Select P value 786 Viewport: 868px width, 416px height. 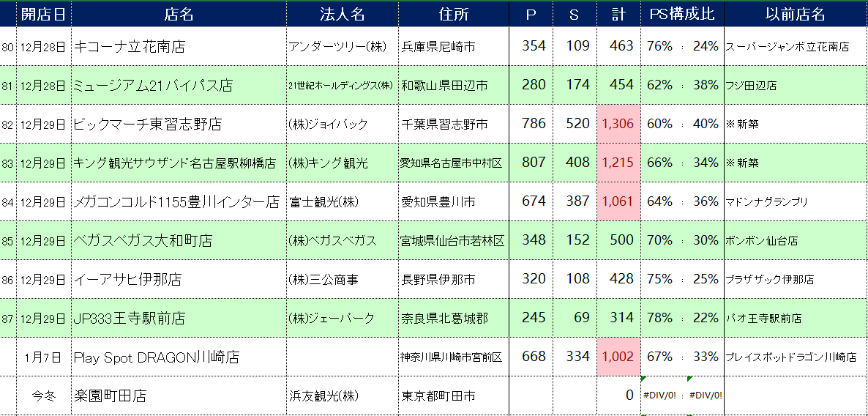pos(534,124)
